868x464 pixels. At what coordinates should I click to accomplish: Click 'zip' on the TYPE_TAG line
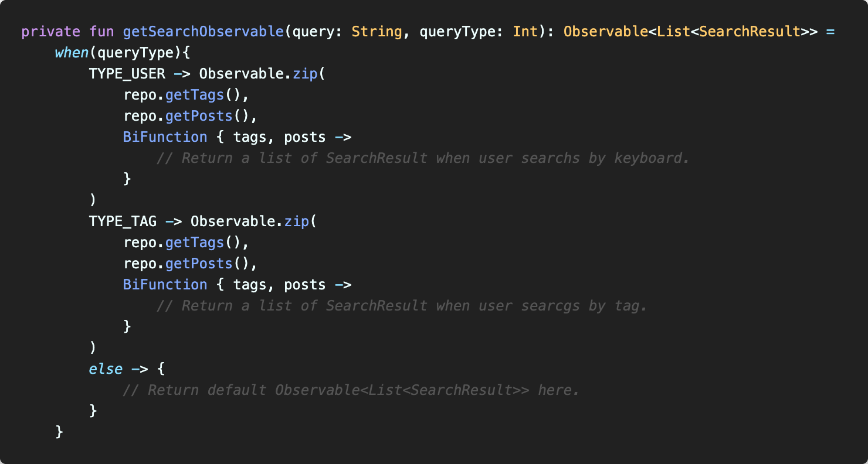[x=297, y=221]
